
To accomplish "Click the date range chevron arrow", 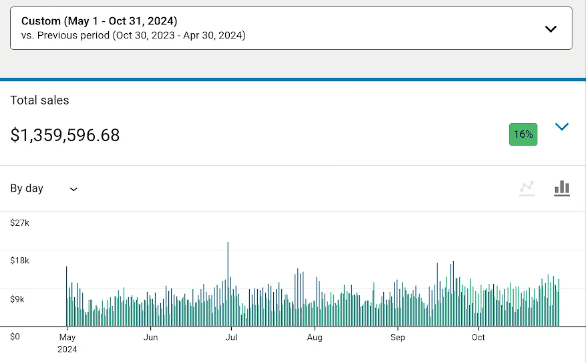I will tap(550, 29).
